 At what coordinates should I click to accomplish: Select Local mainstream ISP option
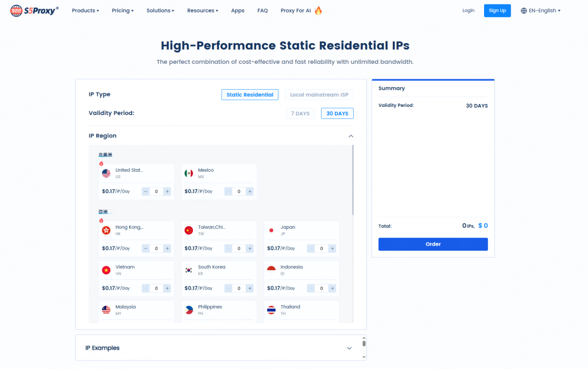(x=319, y=95)
